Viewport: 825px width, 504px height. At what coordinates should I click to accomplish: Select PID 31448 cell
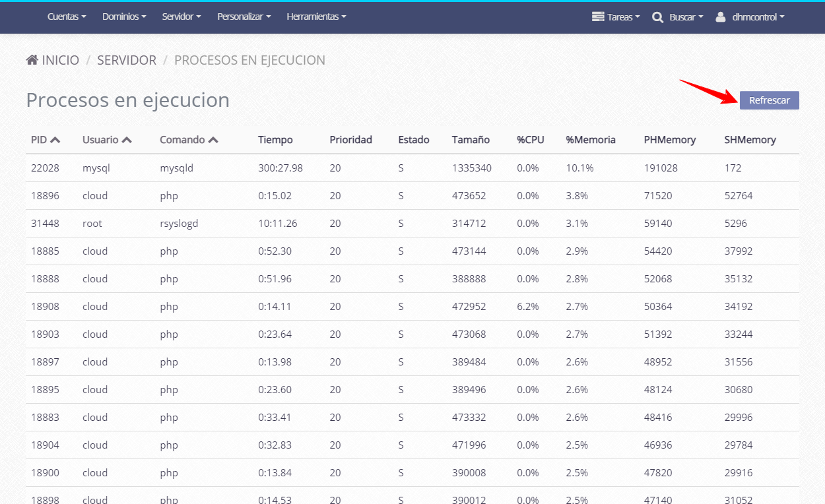pos(45,224)
